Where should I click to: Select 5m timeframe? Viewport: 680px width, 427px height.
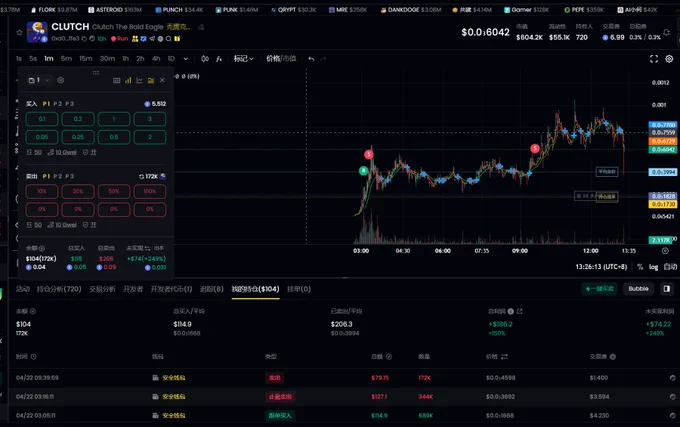click(66, 59)
